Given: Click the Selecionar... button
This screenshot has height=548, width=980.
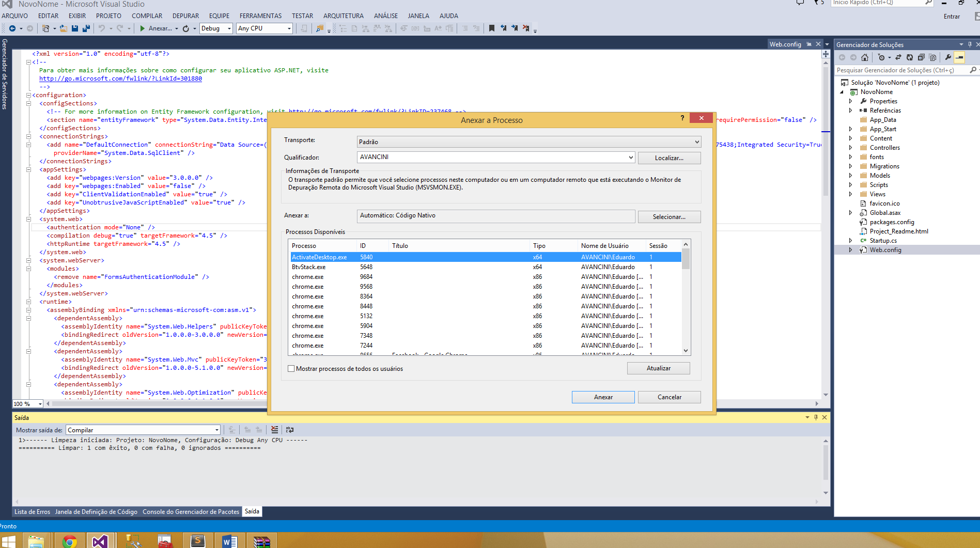Looking at the screenshot, I should pyautogui.click(x=669, y=217).
